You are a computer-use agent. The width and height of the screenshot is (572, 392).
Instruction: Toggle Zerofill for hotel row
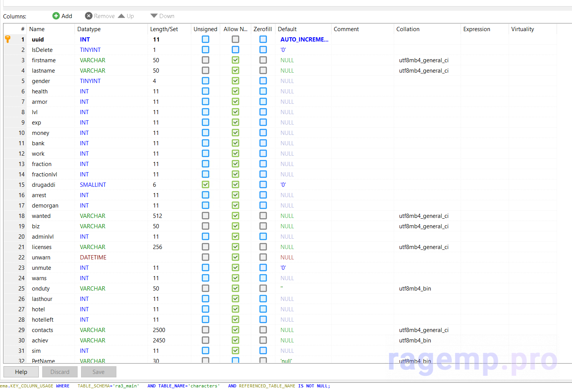pos(263,309)
